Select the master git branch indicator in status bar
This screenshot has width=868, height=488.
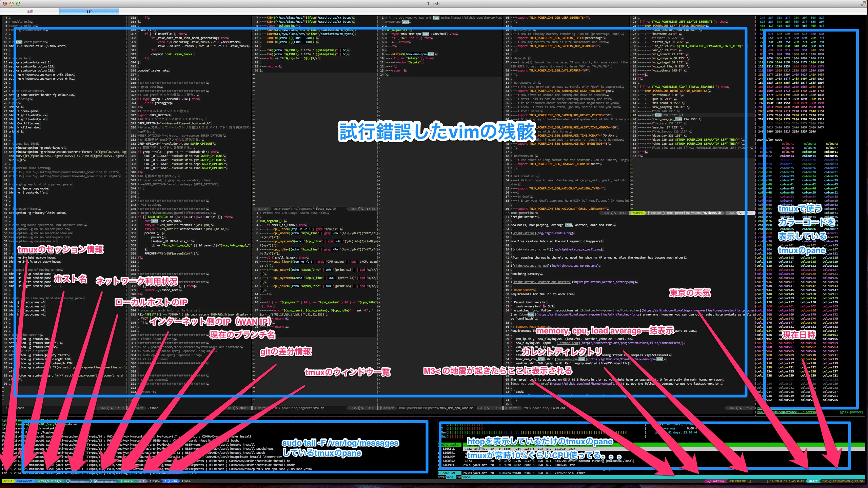click(x=129, y=481)
